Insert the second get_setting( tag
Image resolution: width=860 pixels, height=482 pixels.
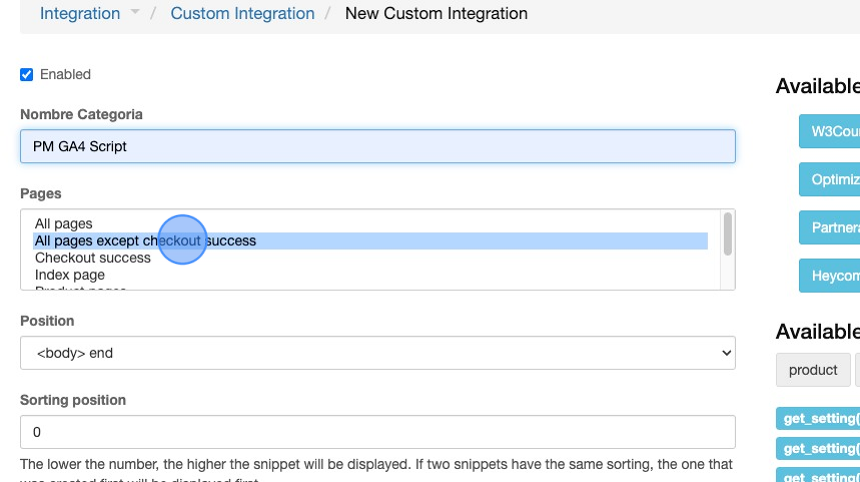pyautogui.click(x=820, y=448)
